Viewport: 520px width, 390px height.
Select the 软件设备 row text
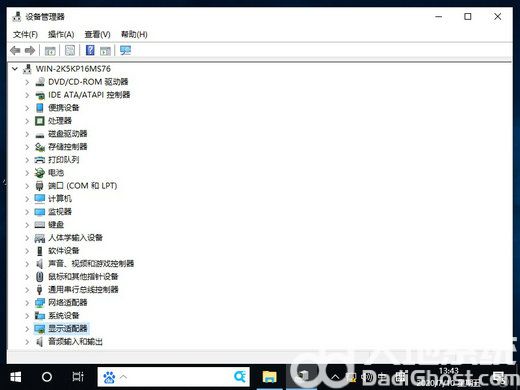pos(63,251)
